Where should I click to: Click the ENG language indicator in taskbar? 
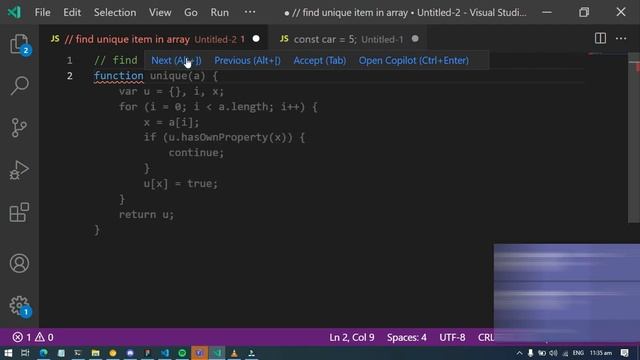click(578, 353)
